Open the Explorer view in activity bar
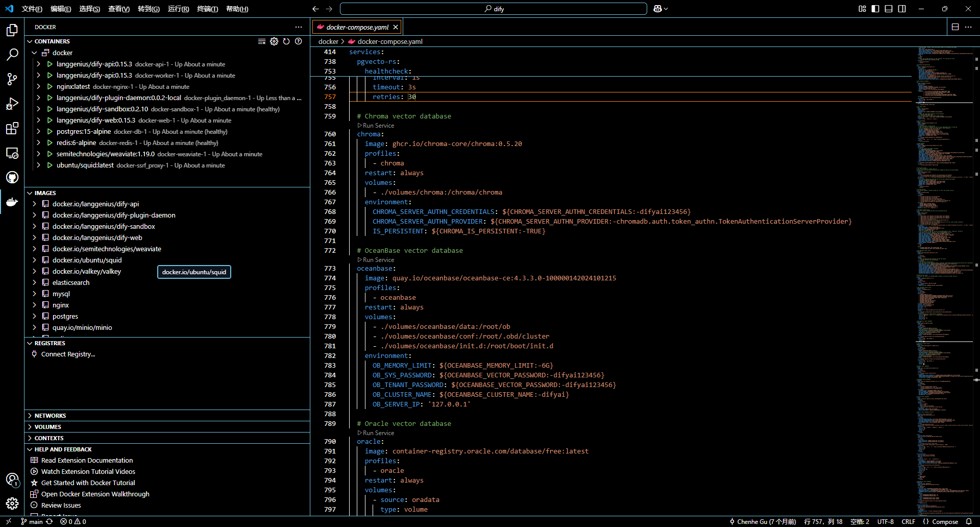The width and height of the screenshot is (980, 527). click(12, 30)
